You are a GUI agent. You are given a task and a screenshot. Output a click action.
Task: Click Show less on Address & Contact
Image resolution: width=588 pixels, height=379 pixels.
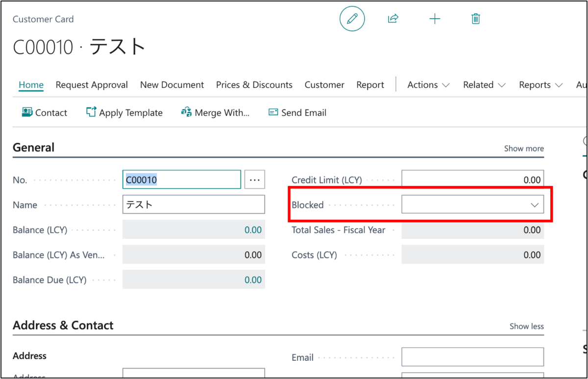[x=526, y=326]
